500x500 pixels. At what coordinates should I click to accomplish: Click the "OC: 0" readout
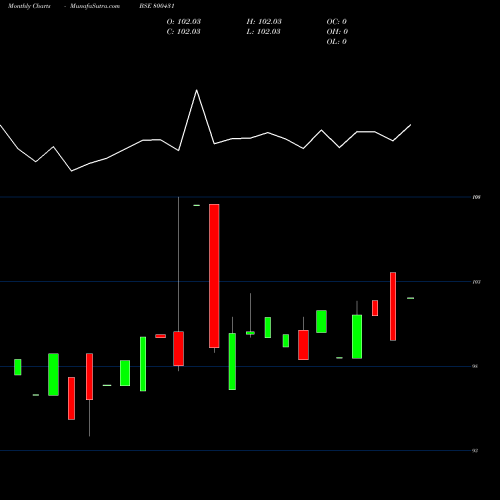[337, 22]
